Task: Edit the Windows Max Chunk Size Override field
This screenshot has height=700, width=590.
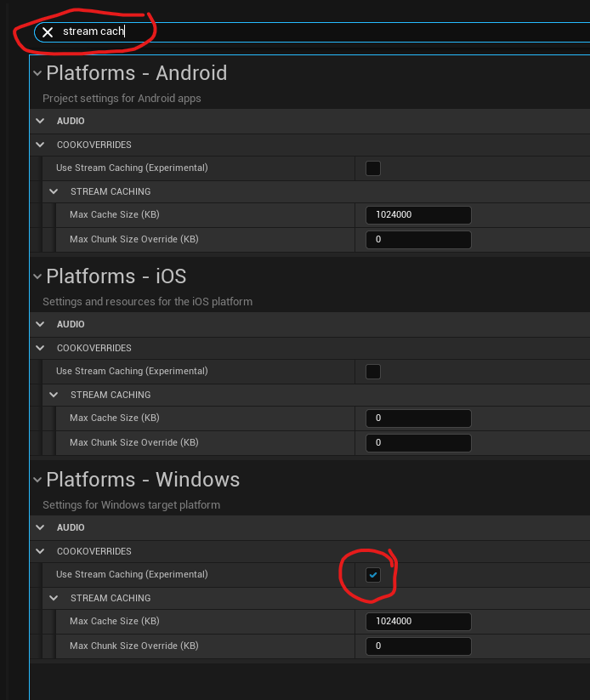Action: point(418,646)
